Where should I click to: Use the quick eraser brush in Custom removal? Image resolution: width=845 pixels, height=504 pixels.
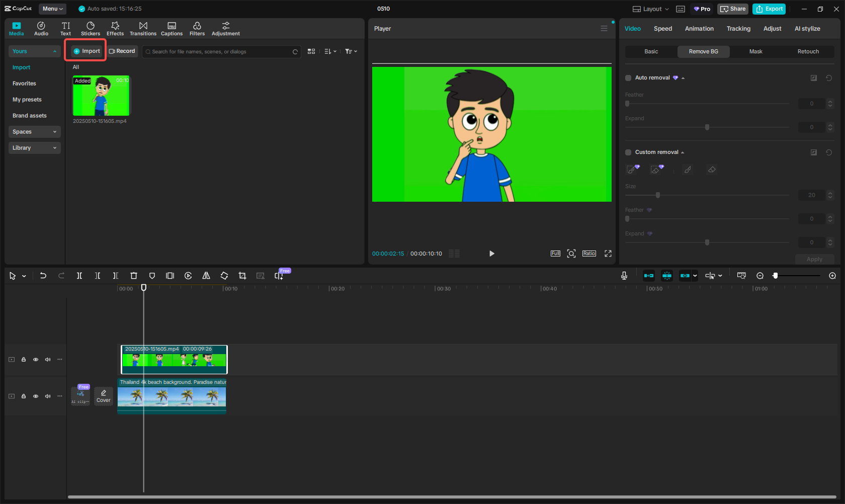[x=656, y=170]
